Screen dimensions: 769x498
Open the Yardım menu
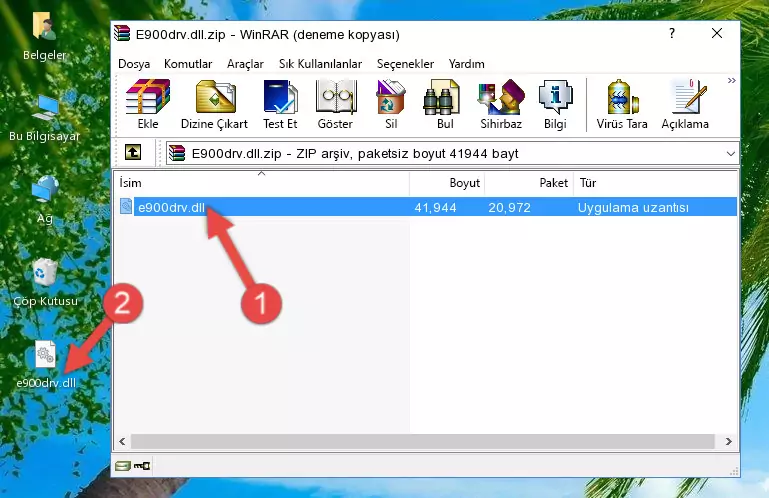coord(466,64)
